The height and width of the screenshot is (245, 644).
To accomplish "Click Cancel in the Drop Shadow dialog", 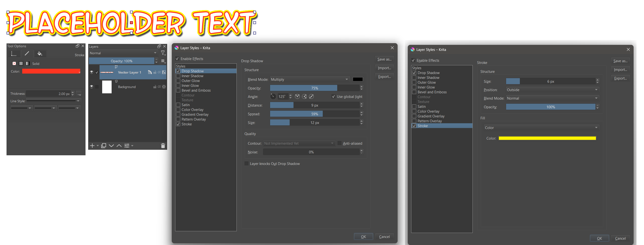I will [385, 237].
